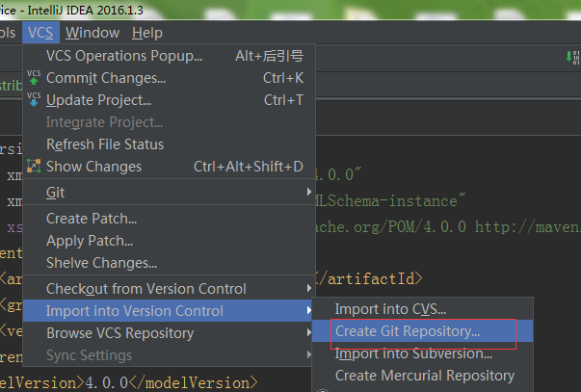Expand the Git submenu arrow
This screenshot has height=392, width=581.
308,193
